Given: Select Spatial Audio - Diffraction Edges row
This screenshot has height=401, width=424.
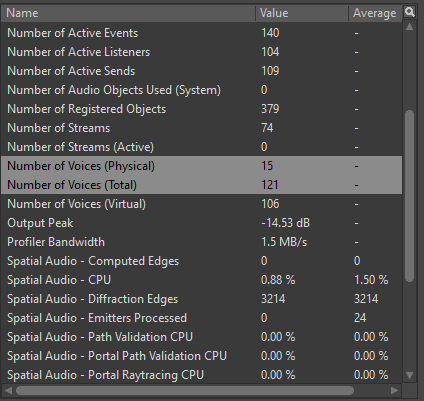Looking at the screenshot, I should [202, 299].
